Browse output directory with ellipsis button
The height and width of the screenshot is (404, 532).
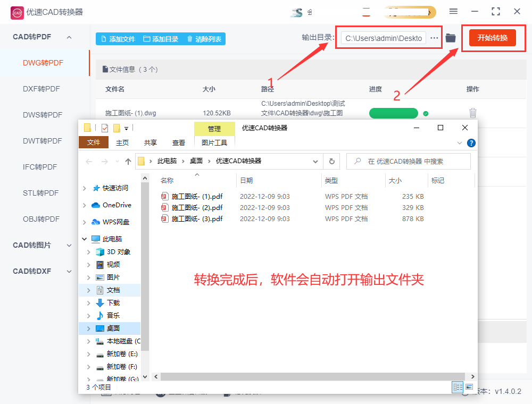point(434,38)
